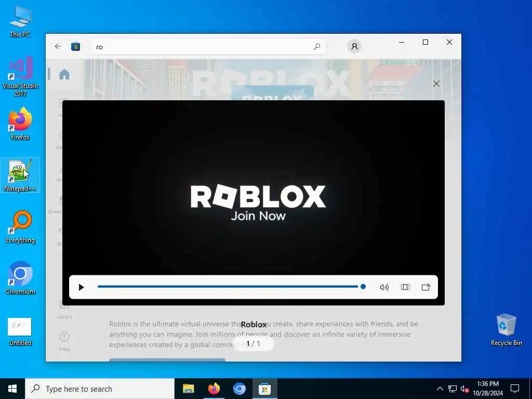This screenshot has width=532, height=399.
Task: Click the taskbar 'Type here to search' box
Action: [100, 389]
